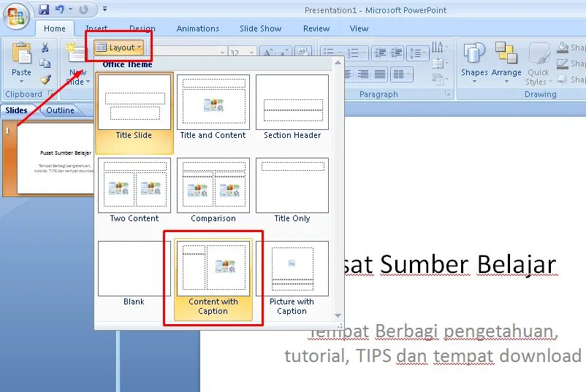Image resolution: width=586 pixels, height=392 pixels.
Task: Click the Shape Effects icon
Action: click(x=562, y=79)
